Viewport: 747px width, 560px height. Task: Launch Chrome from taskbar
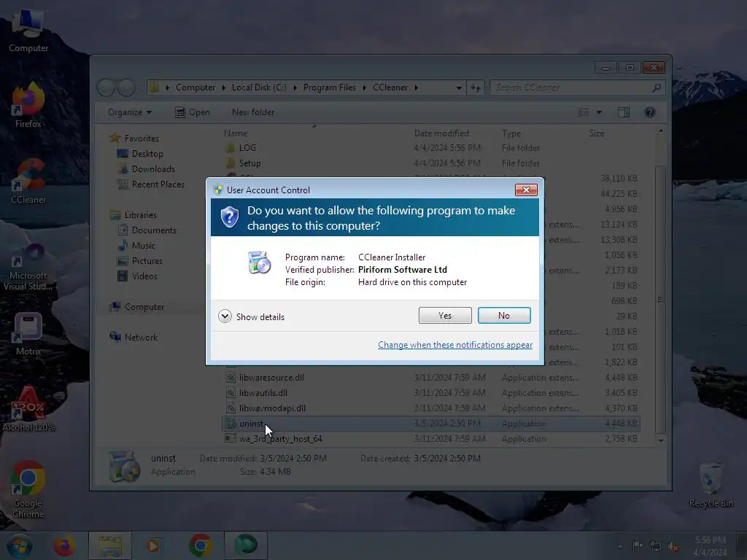tap(201, 545)
